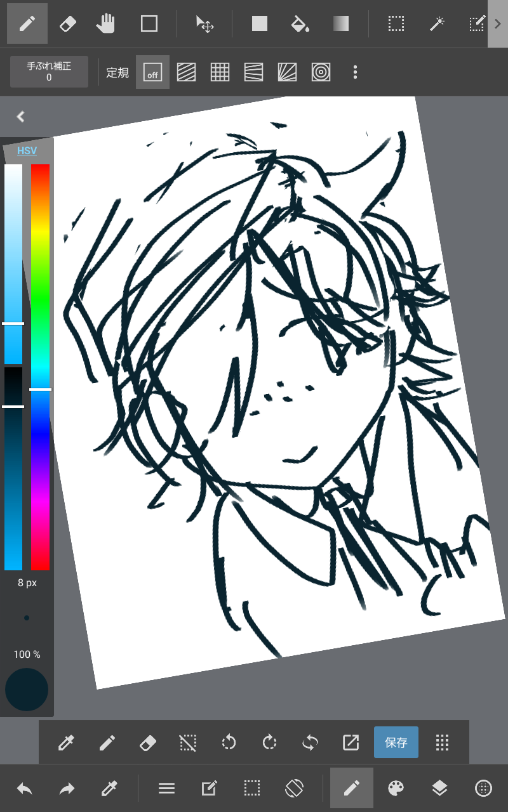Enable the parallel lines ruler

pos(186,72)
